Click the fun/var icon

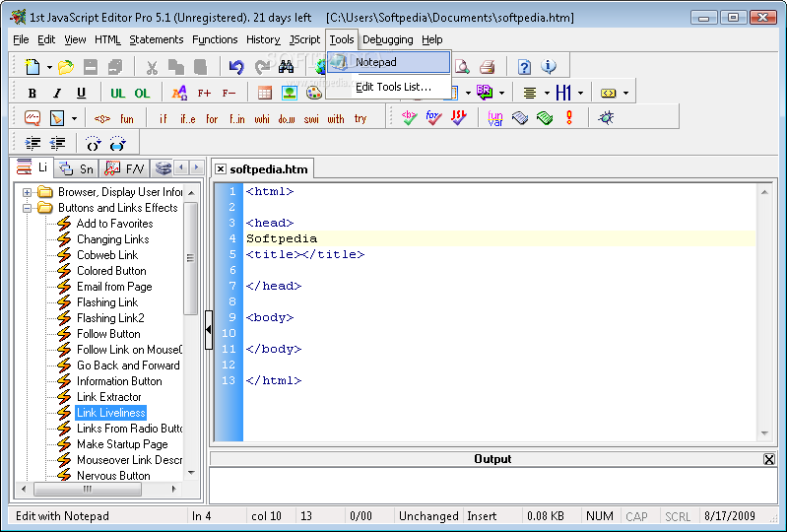pyautogui.click(x=494, y=118)
